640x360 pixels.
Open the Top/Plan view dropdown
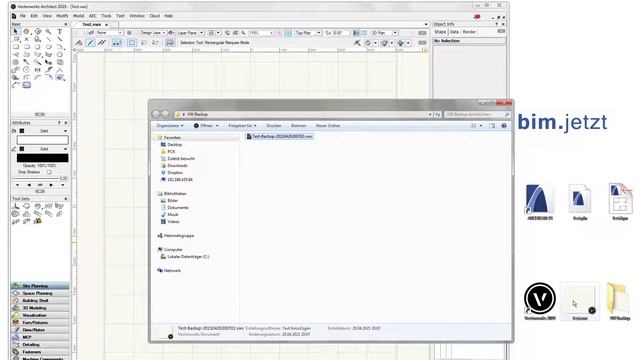pyautogui.click(x=308, y=33)
